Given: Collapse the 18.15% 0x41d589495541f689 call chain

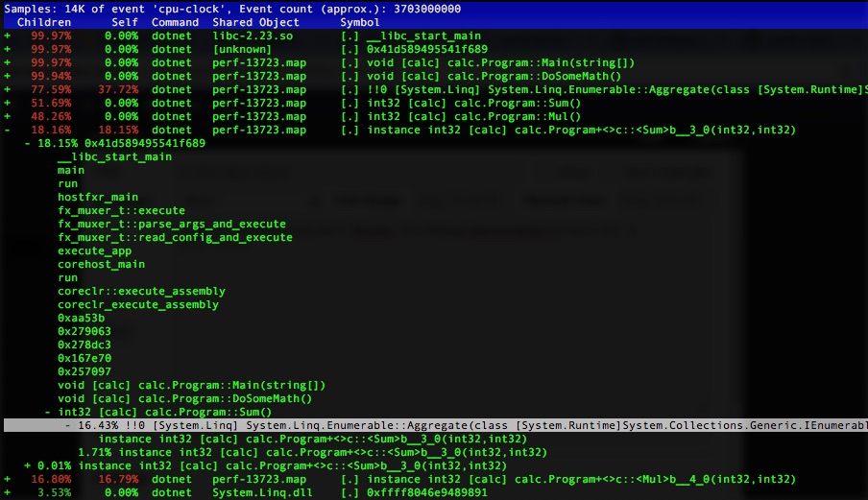Looking at the screenshot, I should point(27,143).
